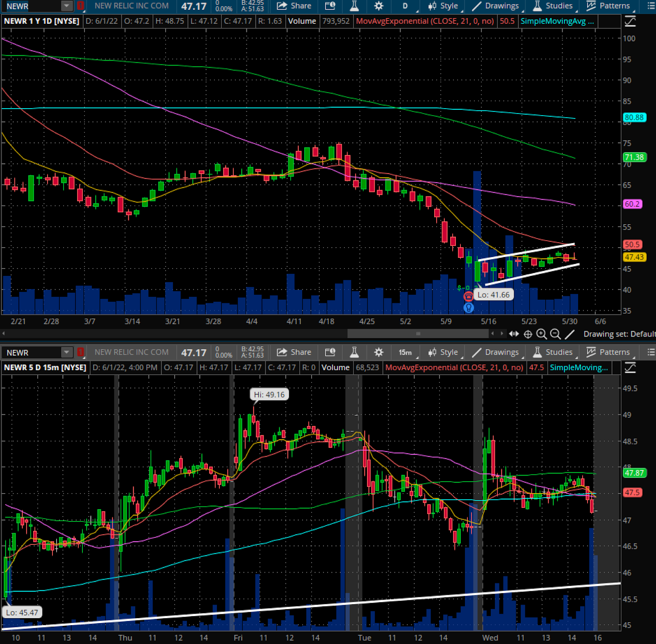The width and height of the screenshot is (656, 644).
Task: Click the expansion area arrows icon
Action: tap(514, 334)
